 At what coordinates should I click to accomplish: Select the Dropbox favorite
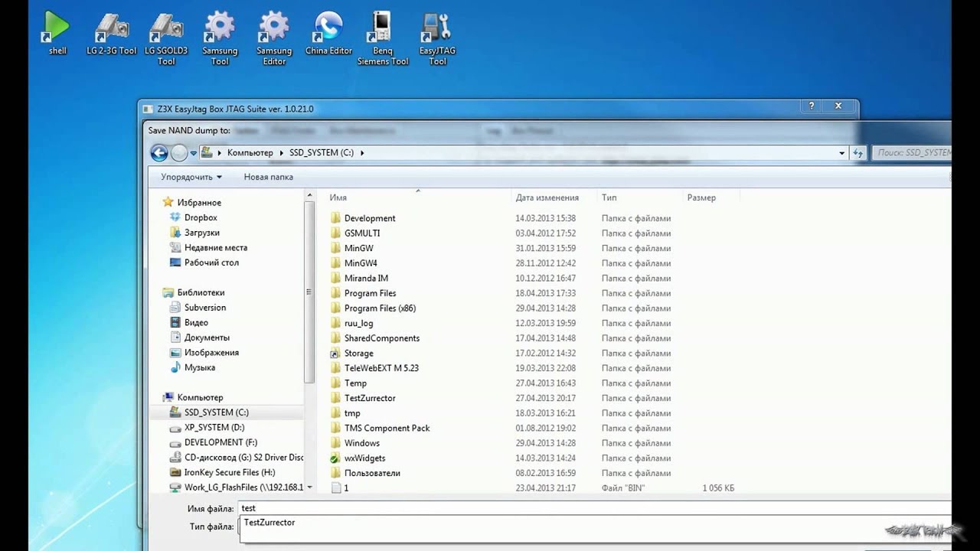201,217
